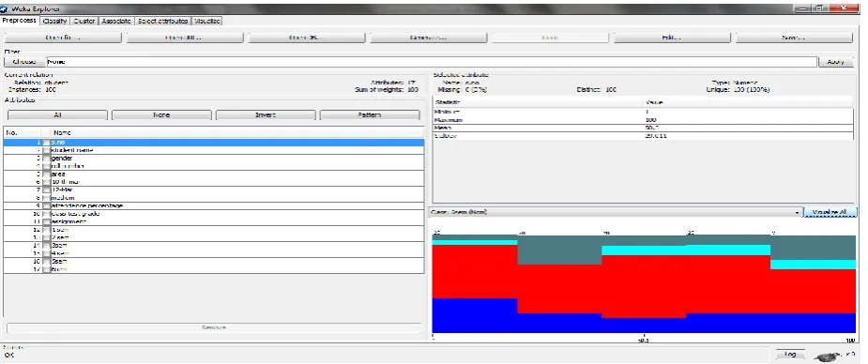The height and width of the screenshot is (364, 868).
Task: Click the Edit button
Action: point(672,38)
